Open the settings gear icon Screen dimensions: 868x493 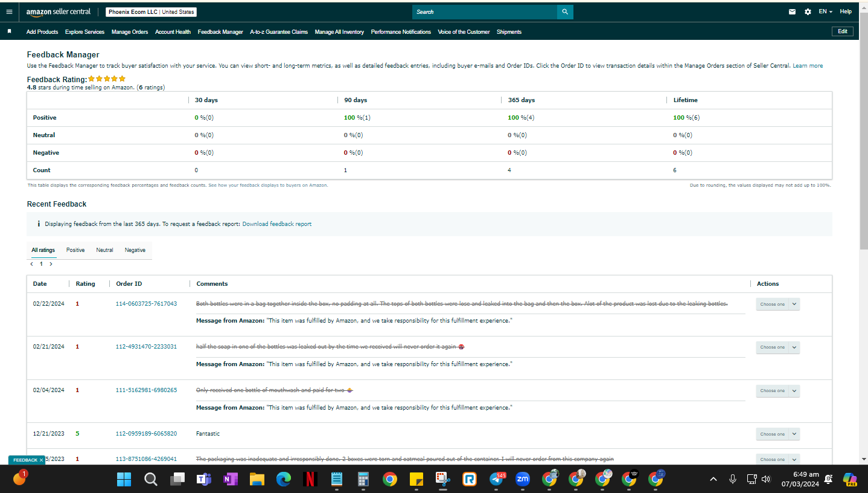pos(808,11)
